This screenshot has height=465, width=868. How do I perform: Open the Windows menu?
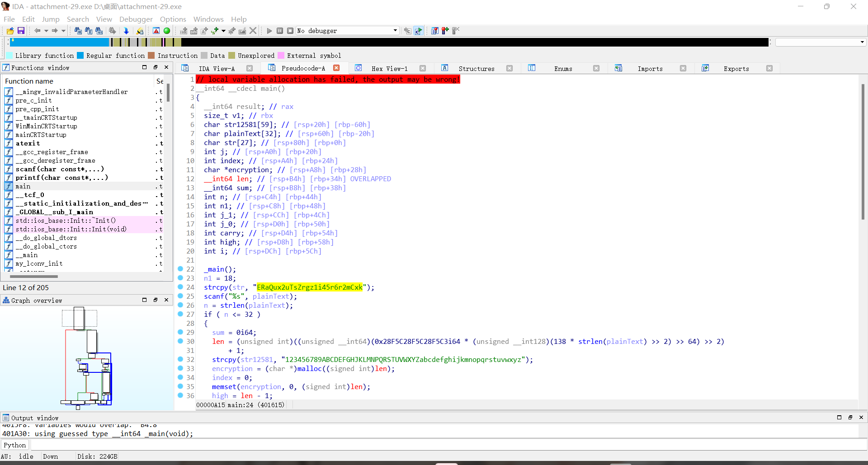[208, 19]
